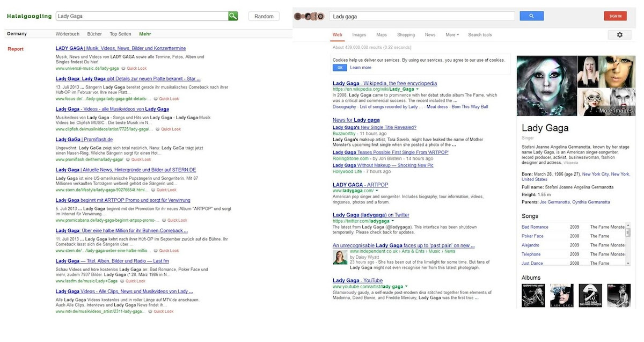Open the LADY GAGA - ARTPOP result

pos(360,185)
